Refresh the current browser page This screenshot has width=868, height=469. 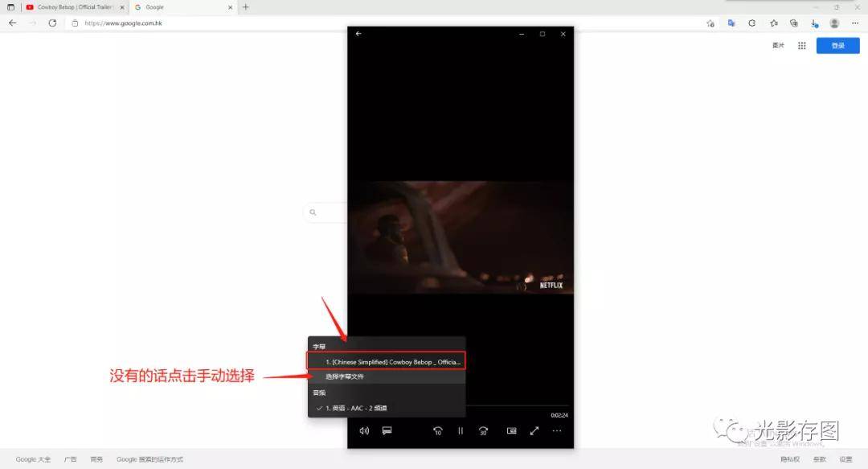tap(52, 23)
